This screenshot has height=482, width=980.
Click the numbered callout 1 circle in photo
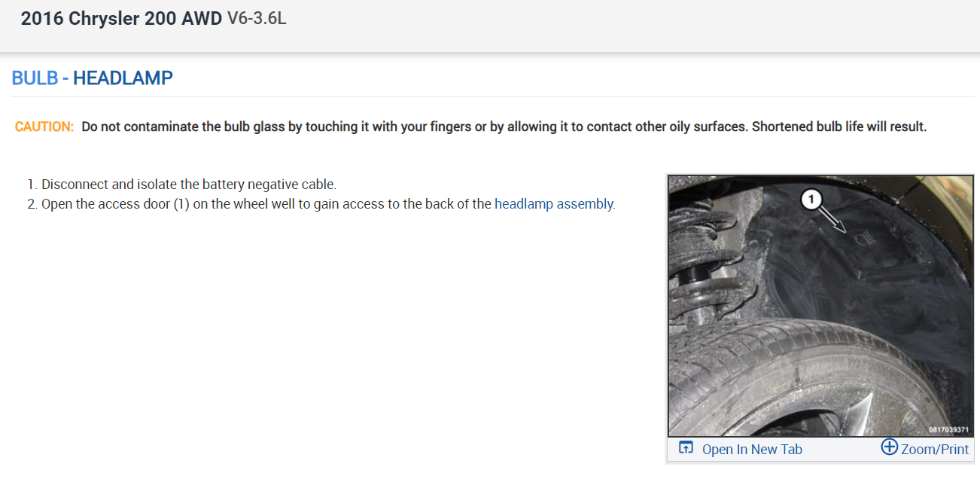pos(810,199)
